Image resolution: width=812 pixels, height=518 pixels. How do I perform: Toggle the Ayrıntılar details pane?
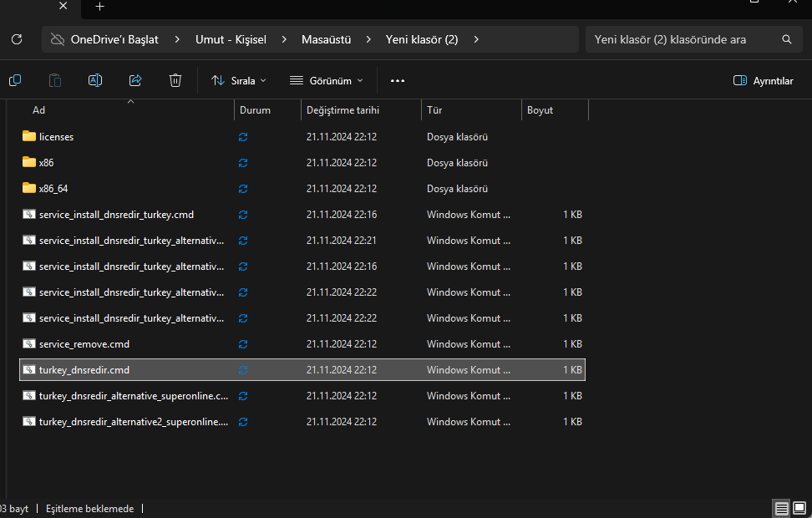point(763,81)
